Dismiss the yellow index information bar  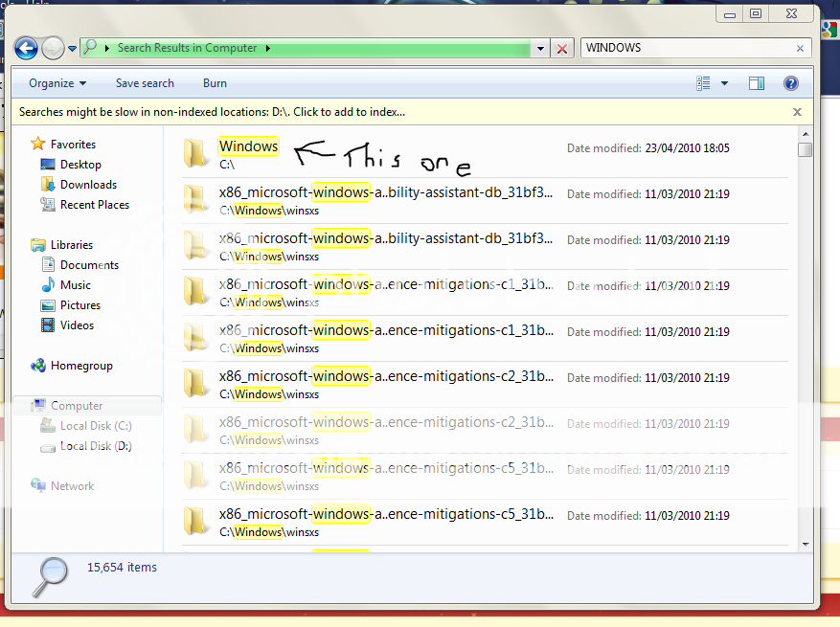point(797,112)
